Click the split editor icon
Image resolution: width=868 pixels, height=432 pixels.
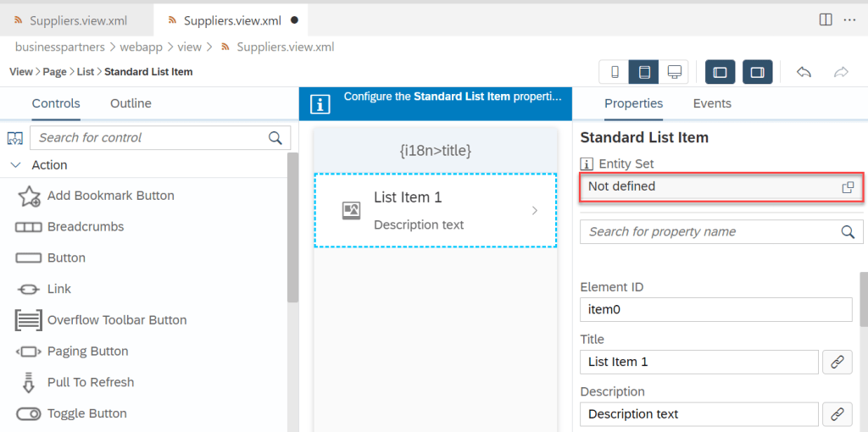(x=825, y=19)
